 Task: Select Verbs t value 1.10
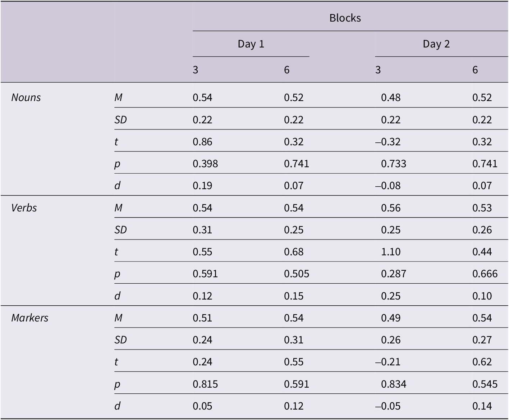click(391, 252)
